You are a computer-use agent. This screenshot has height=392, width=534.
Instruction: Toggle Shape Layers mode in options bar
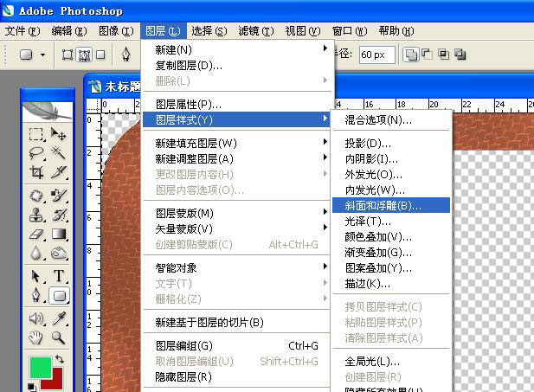(x=68, y=55)
